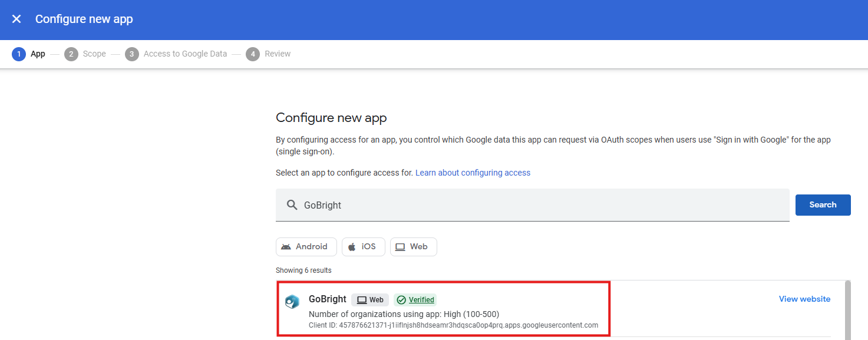Open Learn about configuring access link
The height and width of the screenshot is (340, 868).
pos(473,173)
